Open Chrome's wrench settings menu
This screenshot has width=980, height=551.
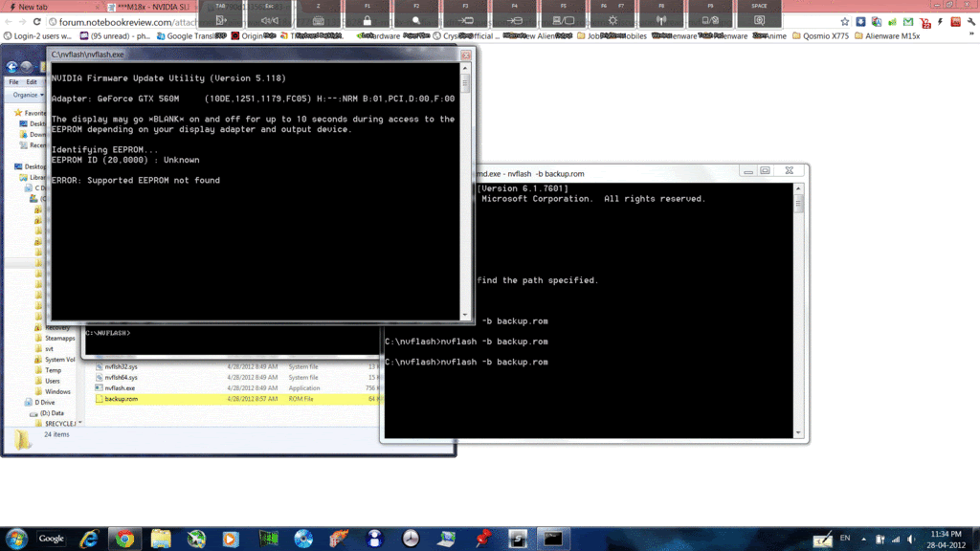[971, 21]
